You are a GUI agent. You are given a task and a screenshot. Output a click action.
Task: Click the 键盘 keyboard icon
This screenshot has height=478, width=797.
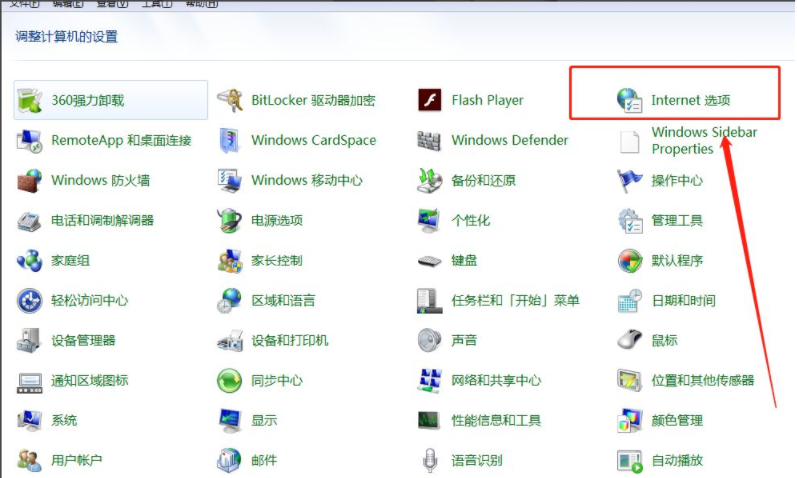[430, 260]
